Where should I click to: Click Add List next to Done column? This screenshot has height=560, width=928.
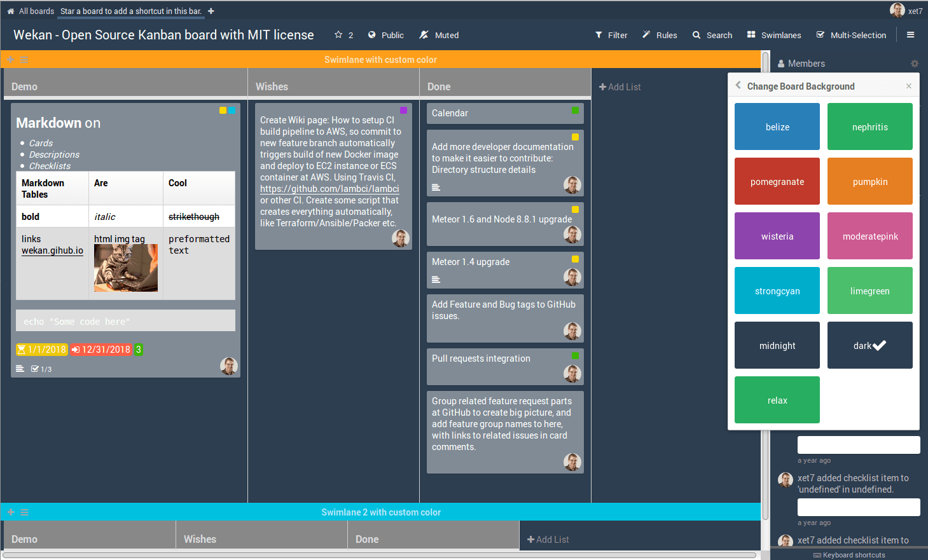pyautogui.click(x=620, y=86)
